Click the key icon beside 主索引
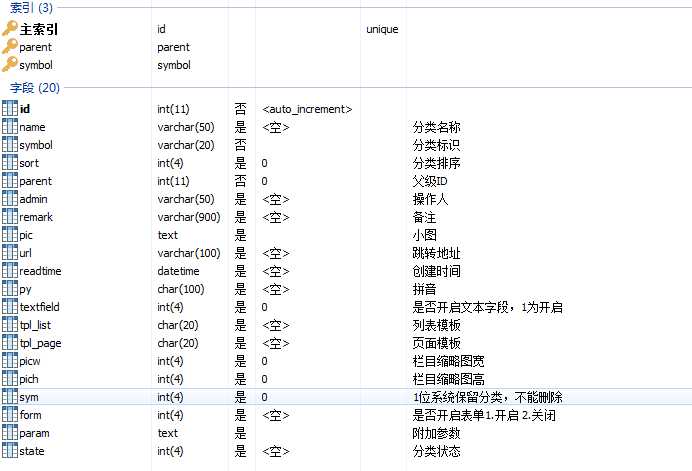Viewport: 692px width, 471px height. (10, 29)
